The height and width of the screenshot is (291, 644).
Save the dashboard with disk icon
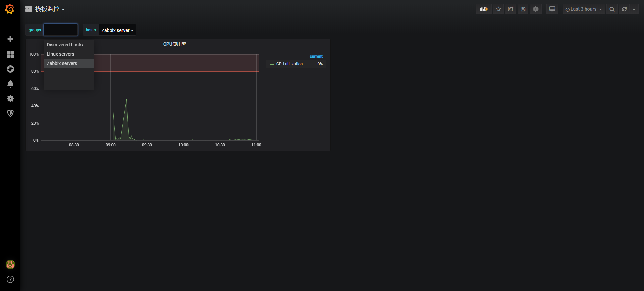tap(523, 9)
